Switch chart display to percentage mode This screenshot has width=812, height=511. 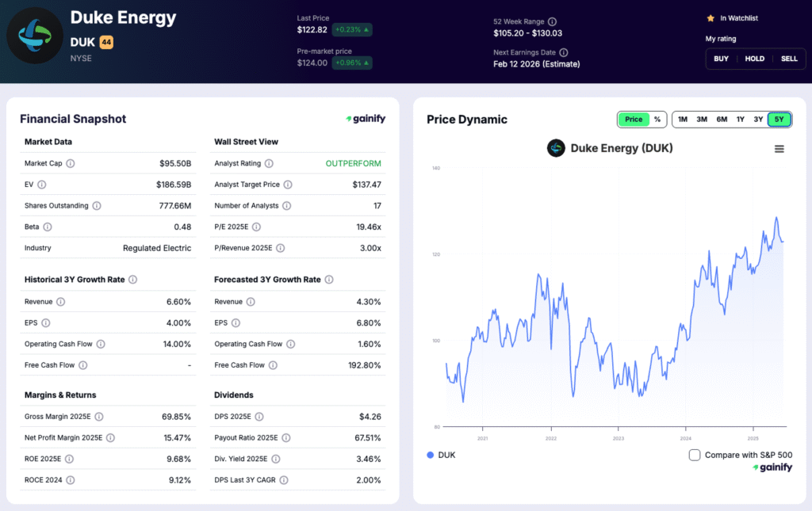(x=659, y=119)
